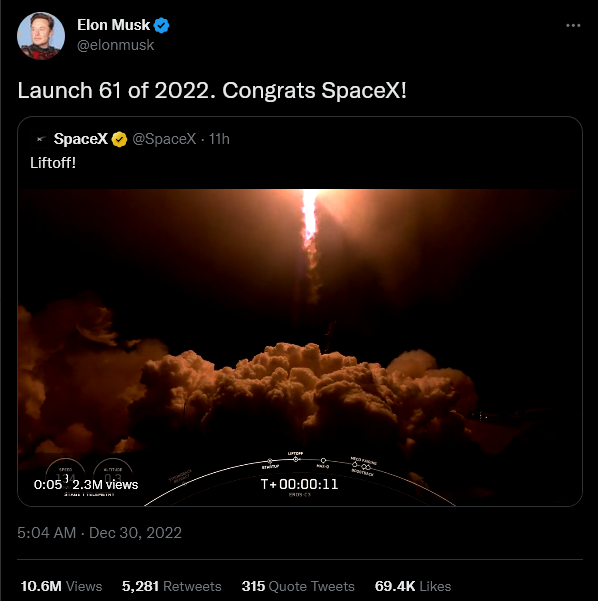Open the @elonmusk handle link
The height and width of the screenshot is (601, 598).
tap(115, 45)
